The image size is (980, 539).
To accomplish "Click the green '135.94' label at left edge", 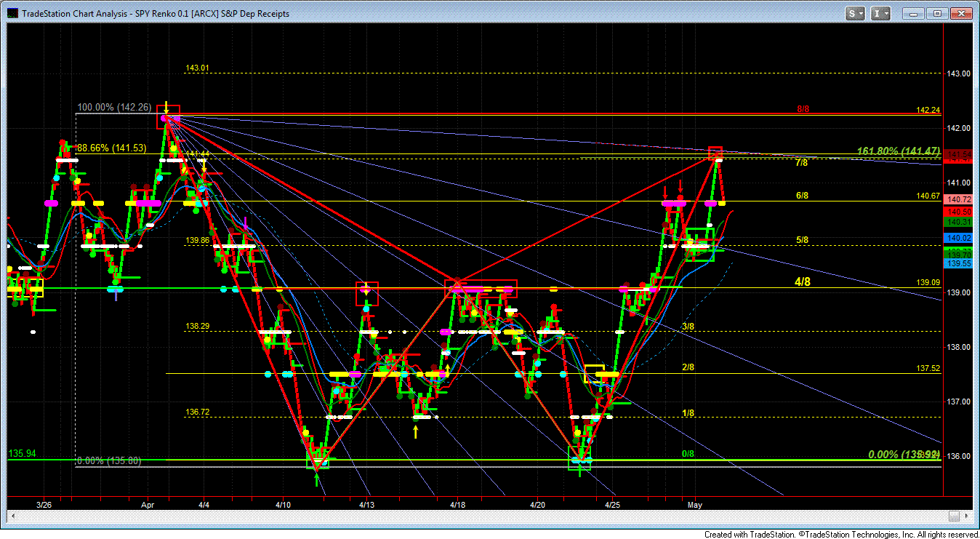I will [22, 453].
